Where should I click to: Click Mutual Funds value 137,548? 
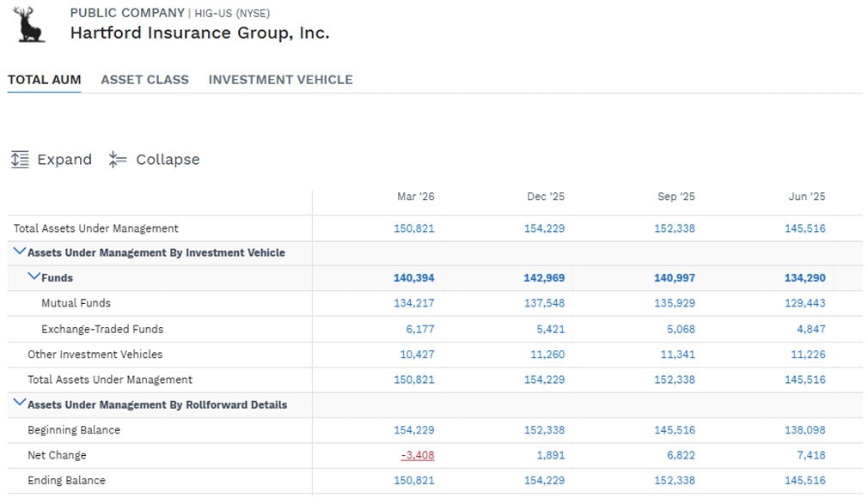[x=544, y=303]
